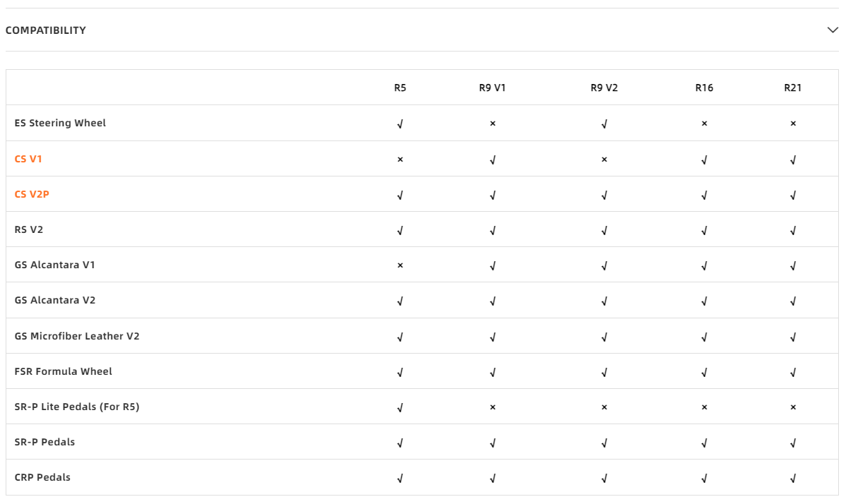Click the R5 column header
The image size is (846, 504).
(400, 88)
